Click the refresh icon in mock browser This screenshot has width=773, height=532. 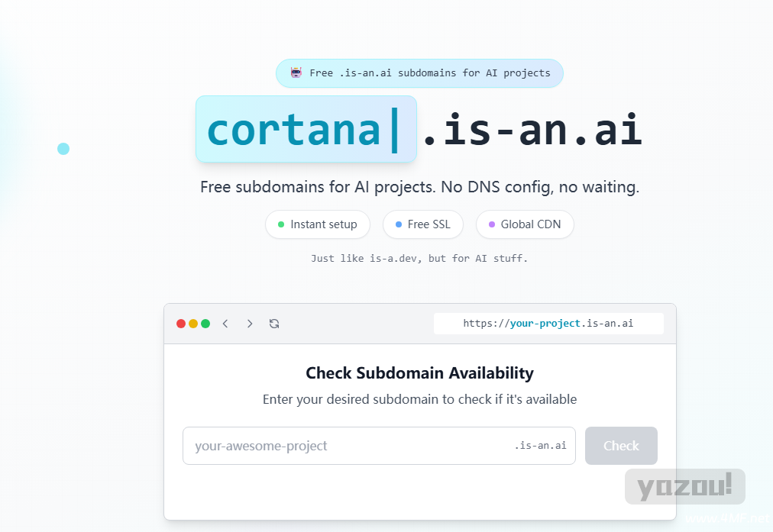click(274, 324)
